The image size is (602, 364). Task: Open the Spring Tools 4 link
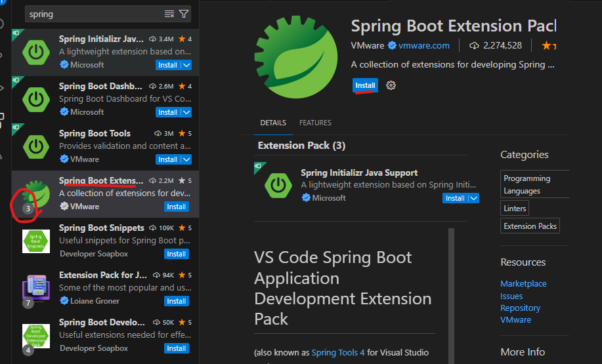pyautogui.click(x=338, y=352)
